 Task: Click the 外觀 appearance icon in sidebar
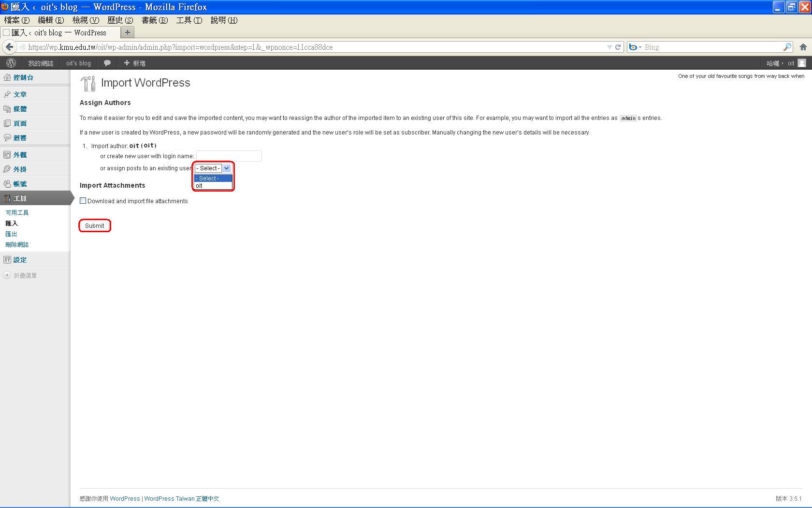pos(7,155)
